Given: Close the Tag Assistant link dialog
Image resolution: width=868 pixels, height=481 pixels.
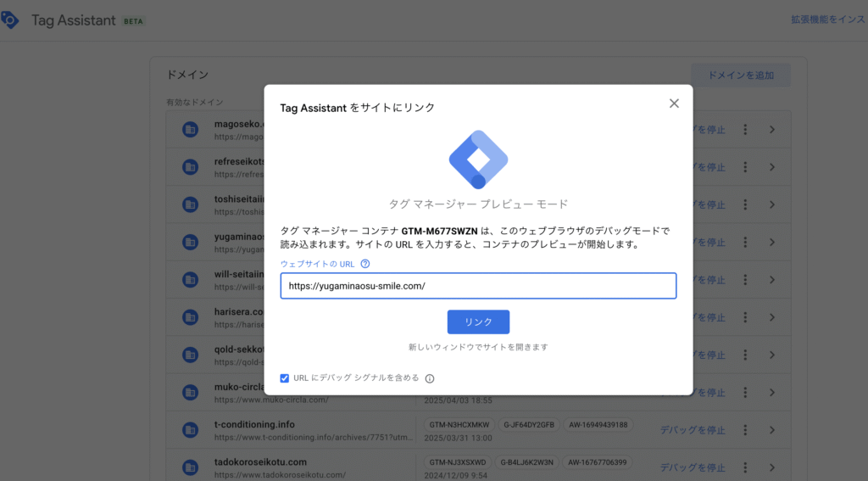Looking at the screenshot, I should pyautogui.click(x=674, y=103).
